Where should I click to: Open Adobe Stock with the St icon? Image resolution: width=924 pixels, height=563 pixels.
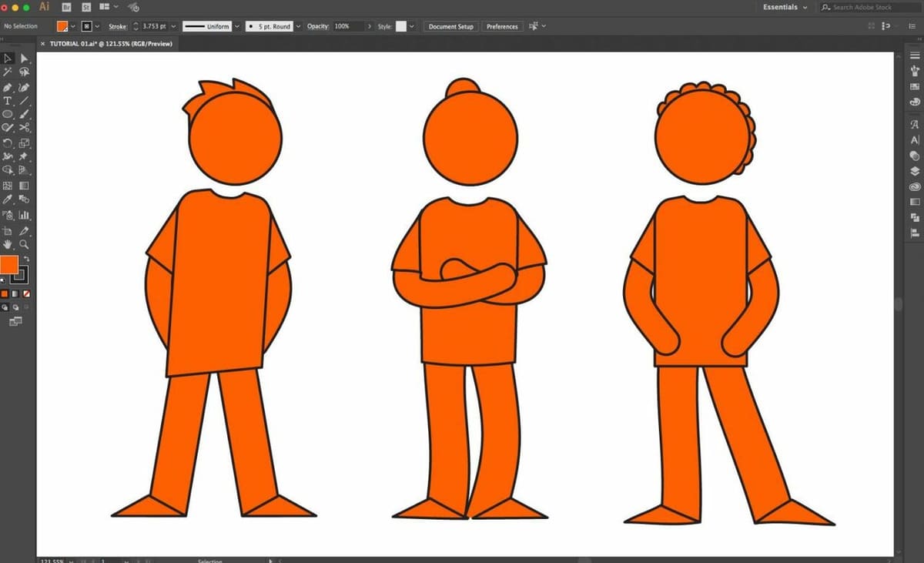[x=86, y=6]
